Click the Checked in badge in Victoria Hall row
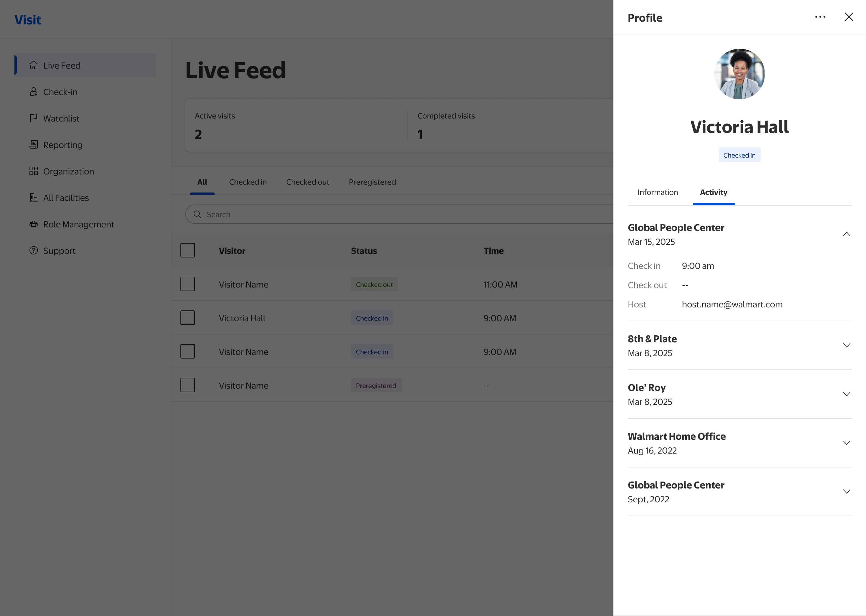The width and height of the screenshot is (866, 616). point(372,318)
